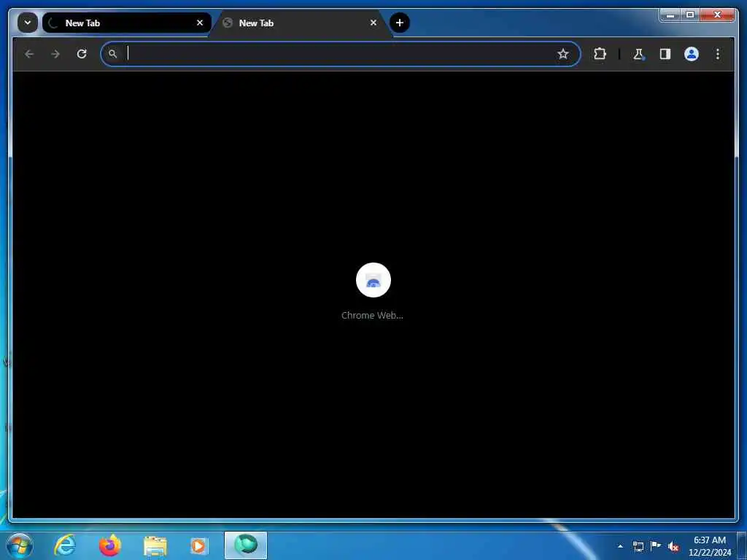The image size is (747, 560).
Task: Close the second New Tab
Action: pos(373,23)
